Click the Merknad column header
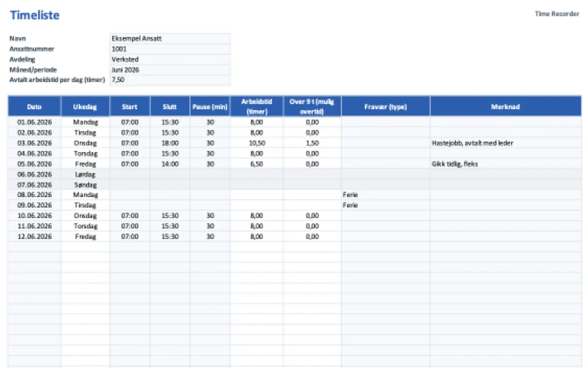 (x=506, y=107)
